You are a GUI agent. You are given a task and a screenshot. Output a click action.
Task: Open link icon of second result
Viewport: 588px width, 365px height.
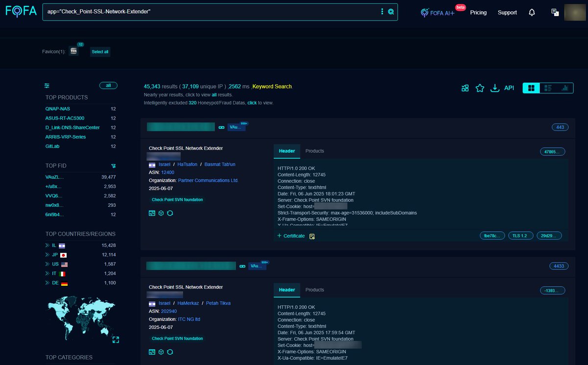(242, 266)
